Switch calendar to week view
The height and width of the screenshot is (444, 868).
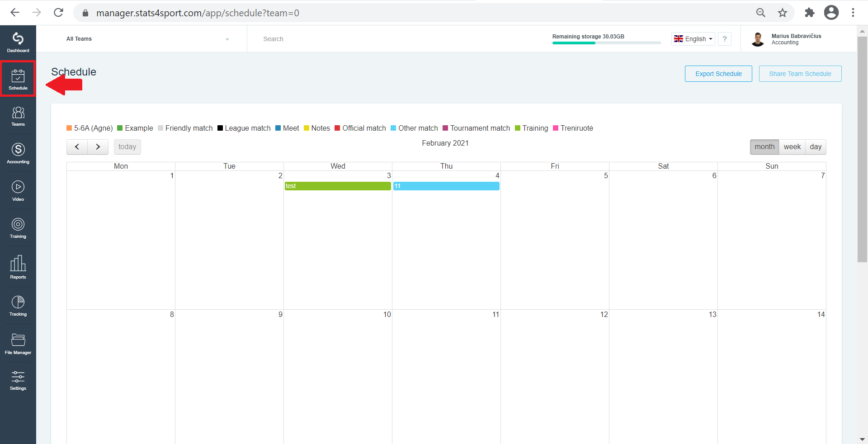(792, 147)
